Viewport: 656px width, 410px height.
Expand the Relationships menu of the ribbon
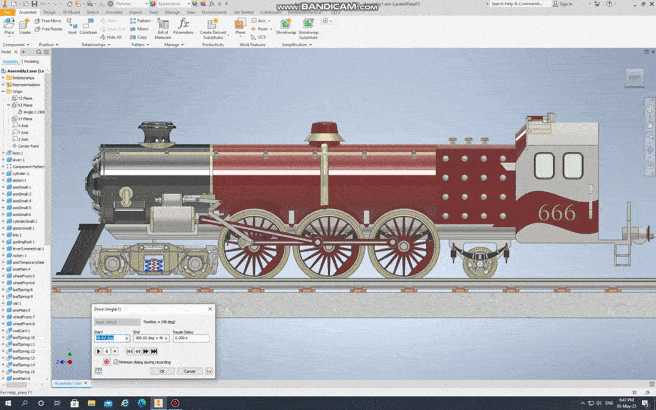click(x=95, y=44)
